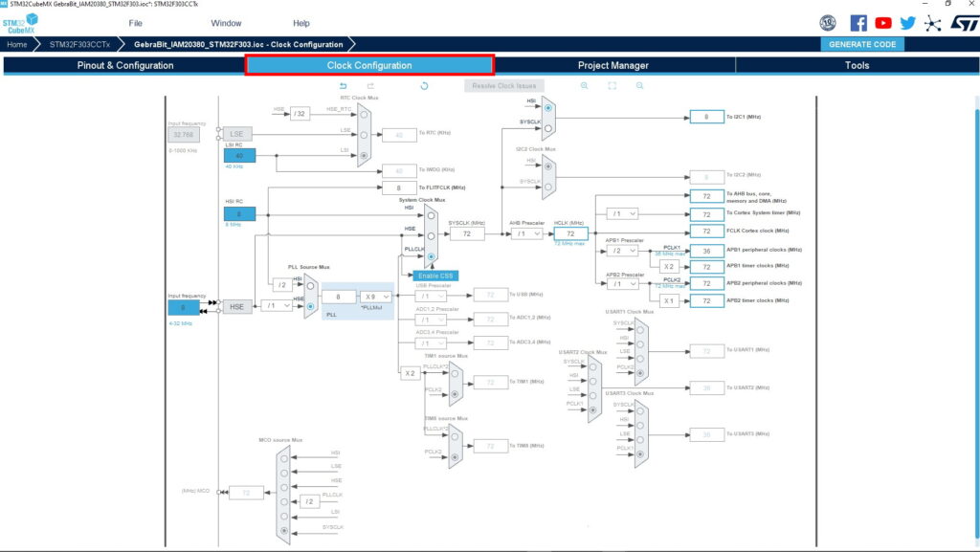Open the HSE /1 prescaler dropdown
The width and height of the screenshot is (980, 552).
coord(277,305)
